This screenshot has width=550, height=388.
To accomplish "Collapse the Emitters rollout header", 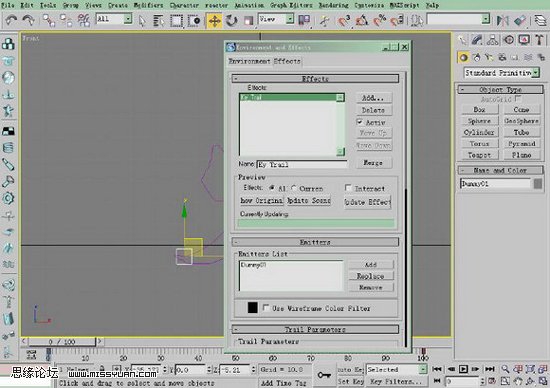I will click(315, 242).
